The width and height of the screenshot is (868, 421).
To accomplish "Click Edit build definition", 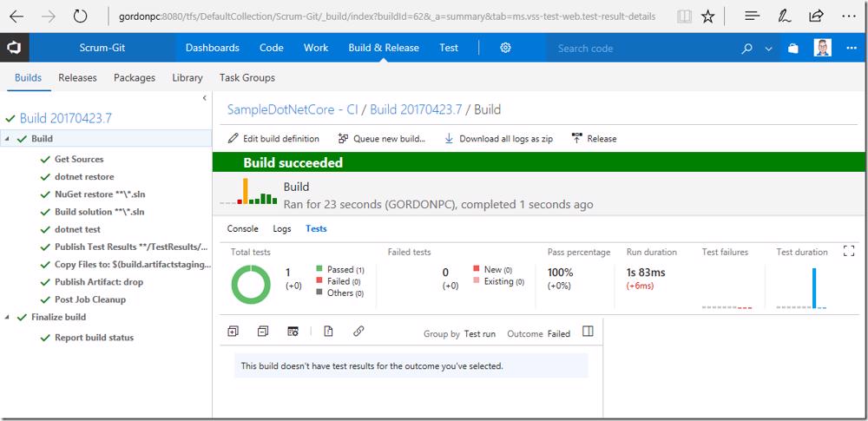I will coord(273,139).
